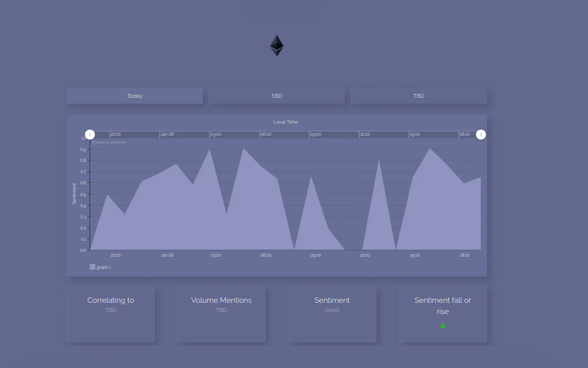Grab the right scrollbar range handle

click(481, 135)
